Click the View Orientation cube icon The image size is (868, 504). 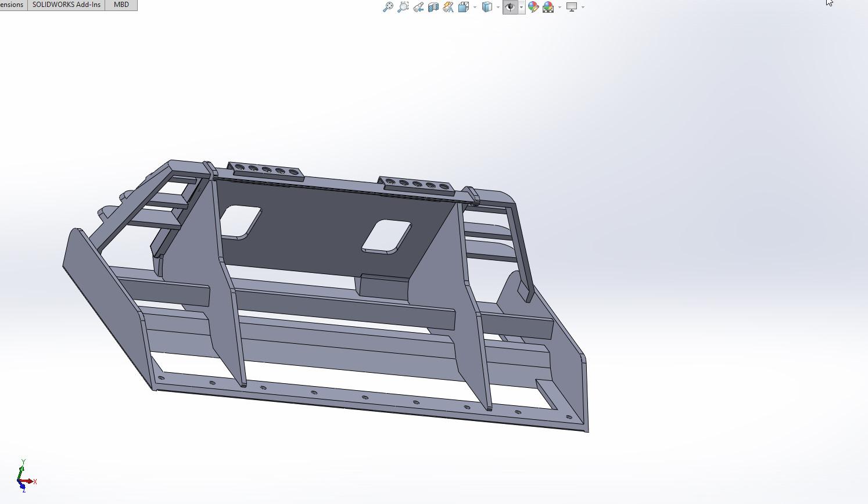(463, 7)
